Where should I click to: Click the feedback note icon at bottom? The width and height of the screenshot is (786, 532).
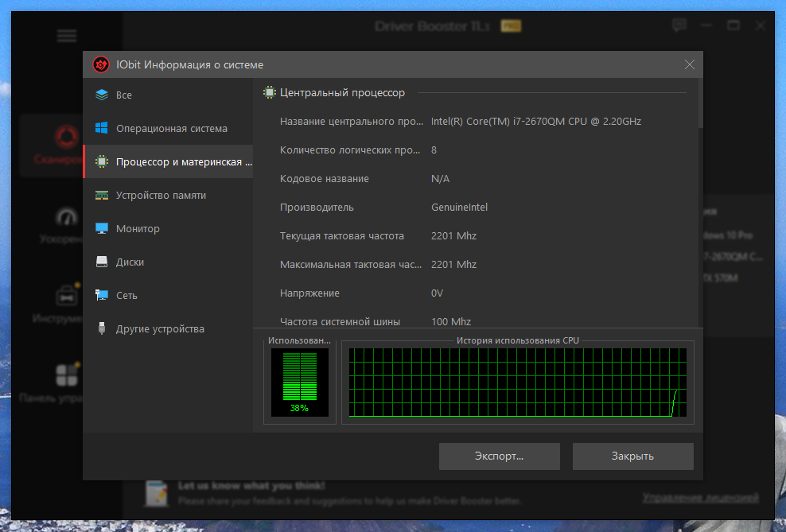(157, 493)
